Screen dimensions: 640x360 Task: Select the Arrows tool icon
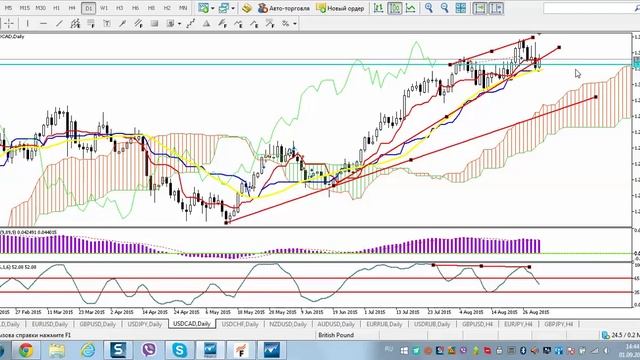(286, 24)
